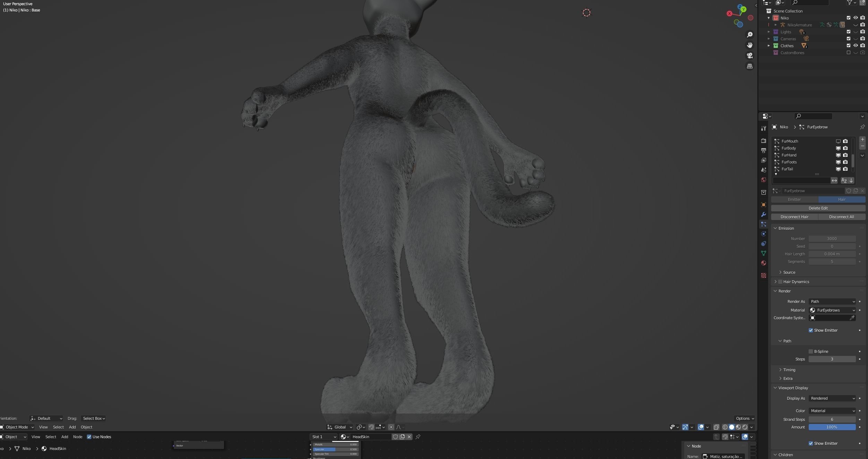Switch perspective/orthographic grid icon
Viewport: 868px width, 459px height.
(750, 66)
